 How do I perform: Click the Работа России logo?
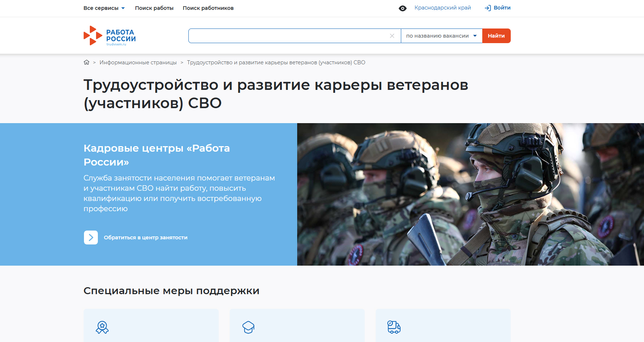(x=110, y=36)
